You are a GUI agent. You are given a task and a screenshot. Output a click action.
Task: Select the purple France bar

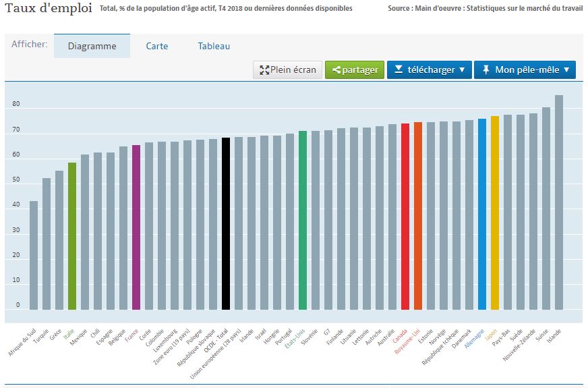point(136,227)
